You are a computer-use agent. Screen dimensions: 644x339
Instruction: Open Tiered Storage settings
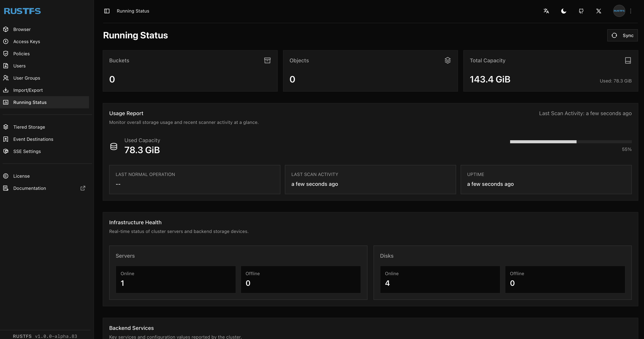[x=29, y=127]
